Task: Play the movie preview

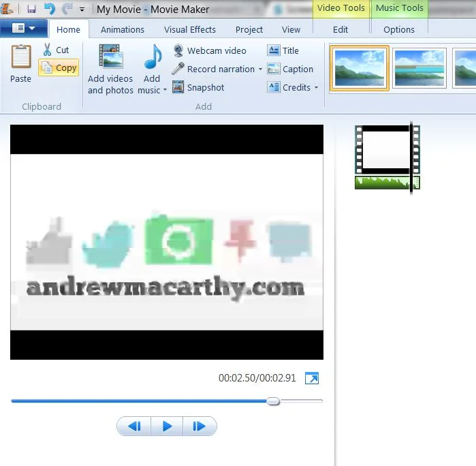Action: [x=167, y=426]
